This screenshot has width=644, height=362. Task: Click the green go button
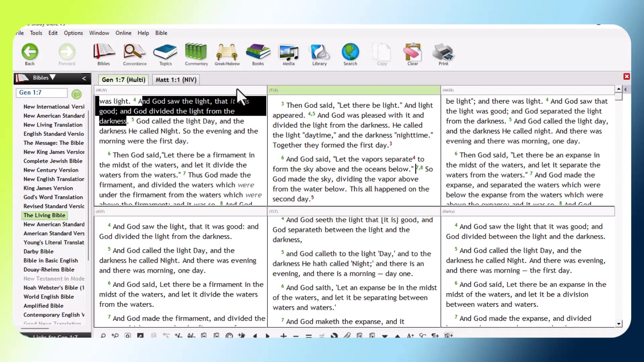point(76,94)
